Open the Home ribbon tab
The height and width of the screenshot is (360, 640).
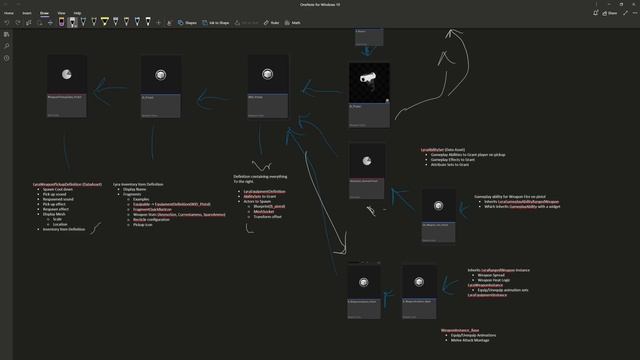point(9,13)
